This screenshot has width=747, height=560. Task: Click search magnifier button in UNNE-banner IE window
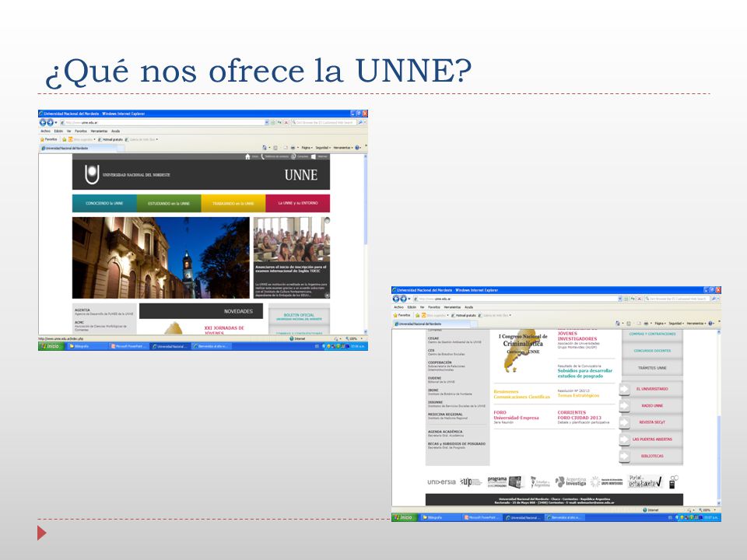(x=360, y=122)
